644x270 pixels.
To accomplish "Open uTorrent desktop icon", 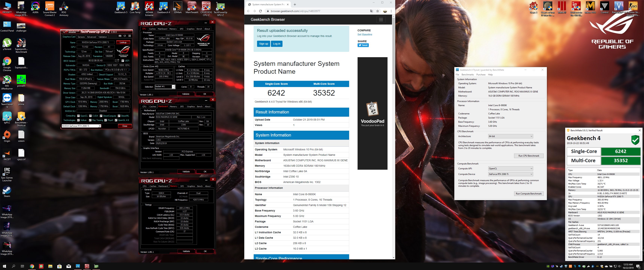I will point(7,44).
